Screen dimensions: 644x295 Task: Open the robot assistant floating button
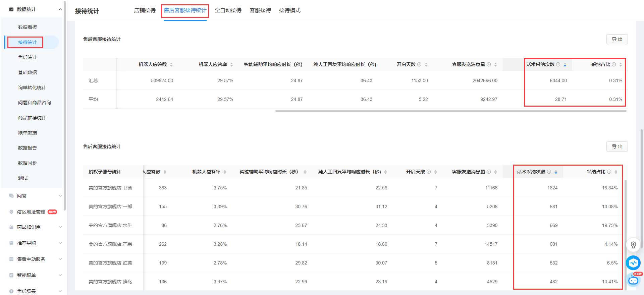pos(633,280)
